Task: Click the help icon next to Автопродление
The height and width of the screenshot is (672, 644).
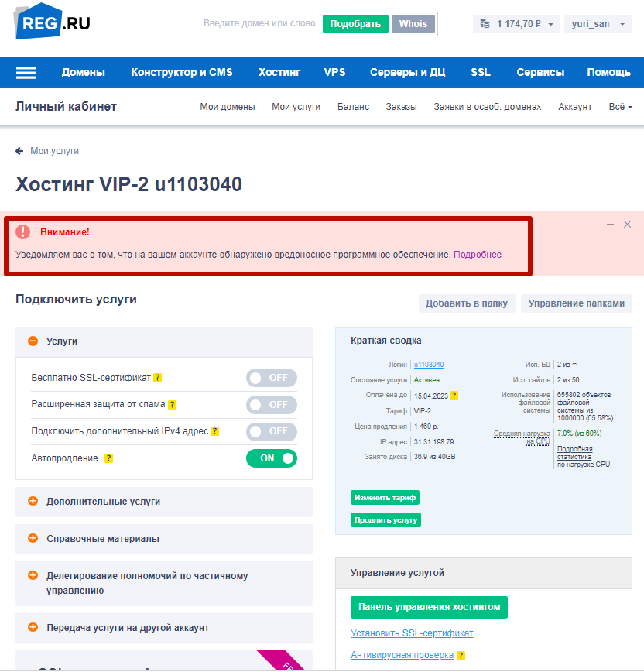Action: tap(109, 458)
